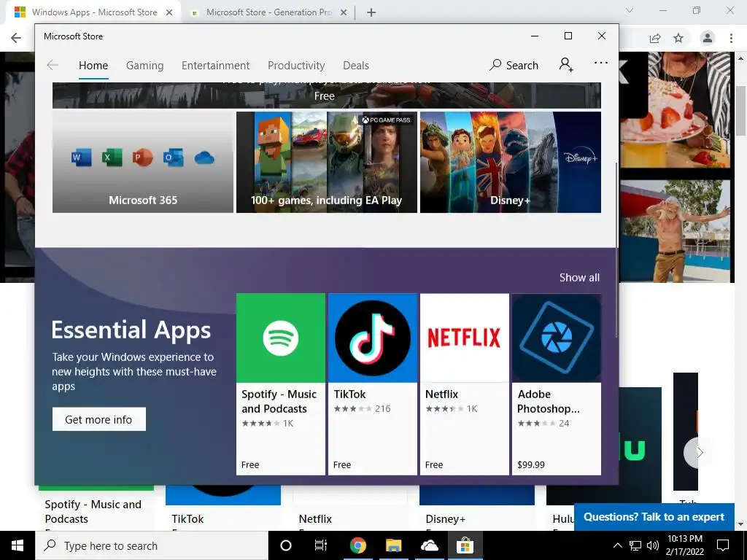Bookmark this page with the star icon
Viewport: 747px width, 560px height.
click(678, 38)
